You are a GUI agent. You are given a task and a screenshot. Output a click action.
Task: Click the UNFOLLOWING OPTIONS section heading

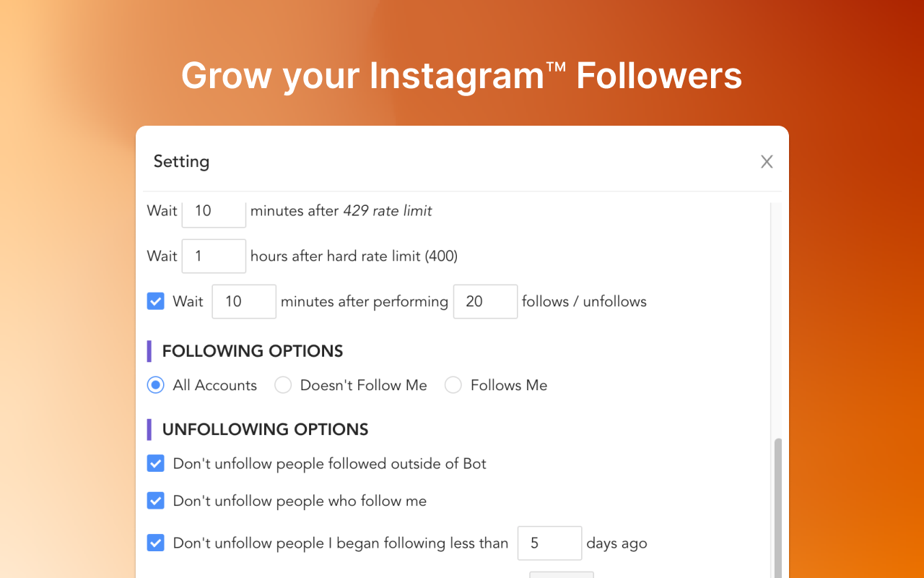(x=265, y=429)
